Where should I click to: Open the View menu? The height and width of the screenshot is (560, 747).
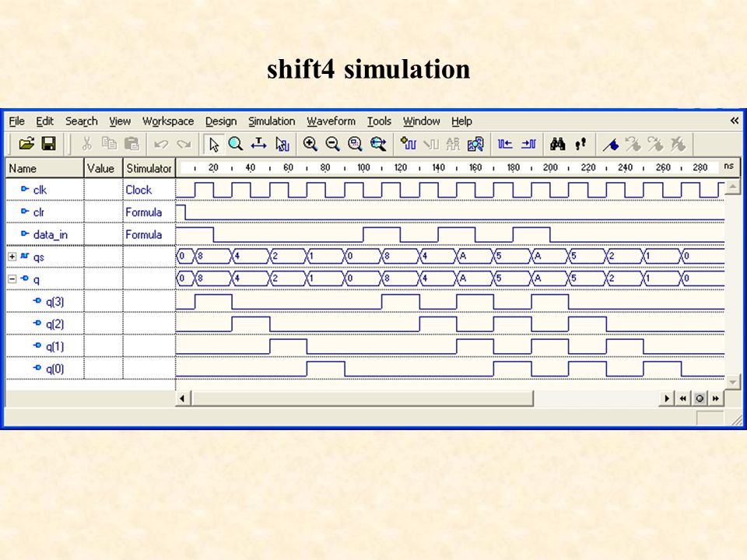point(120,121)
